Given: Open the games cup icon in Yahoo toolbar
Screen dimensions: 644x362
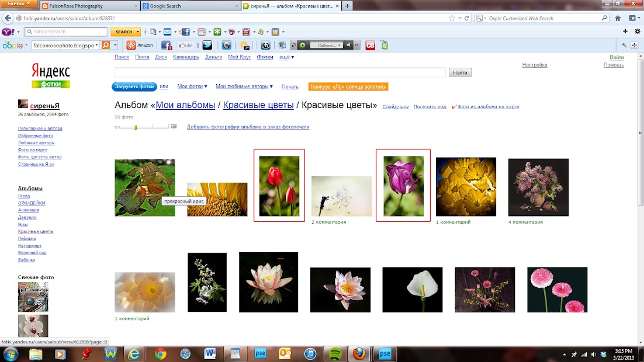Looking at the screenshot, I should (231, 32).
